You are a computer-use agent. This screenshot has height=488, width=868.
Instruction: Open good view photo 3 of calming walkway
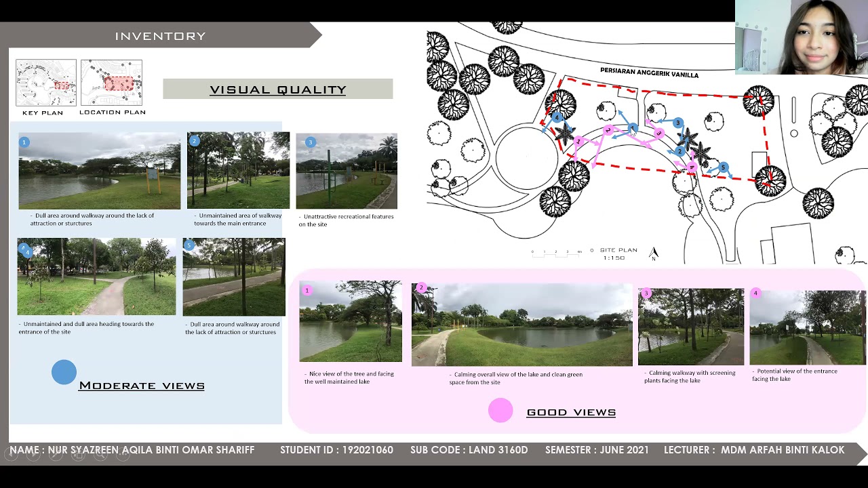pyautogui.click(x=691, y=327)
